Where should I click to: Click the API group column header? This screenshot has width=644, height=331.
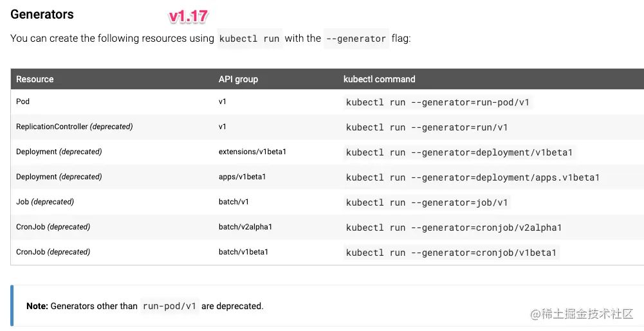coord(238,79)
